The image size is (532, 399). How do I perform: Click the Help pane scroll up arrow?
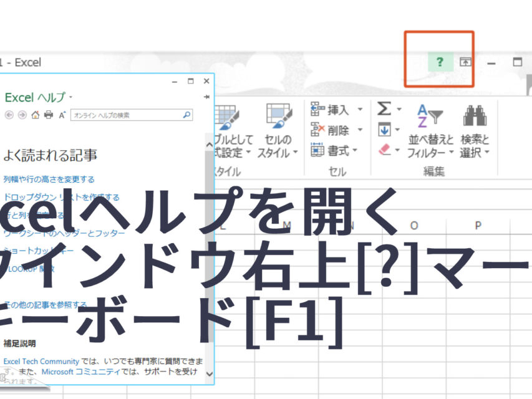pyautogui.click(x=210, y=145)
